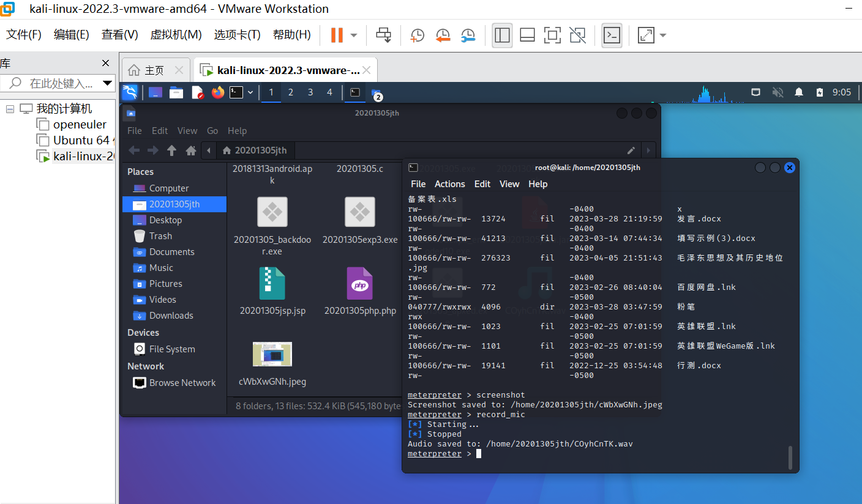Open the snapshot manager wrench-clock icon
The width and height of the screenshot is (862, 504).
[468, 35]
